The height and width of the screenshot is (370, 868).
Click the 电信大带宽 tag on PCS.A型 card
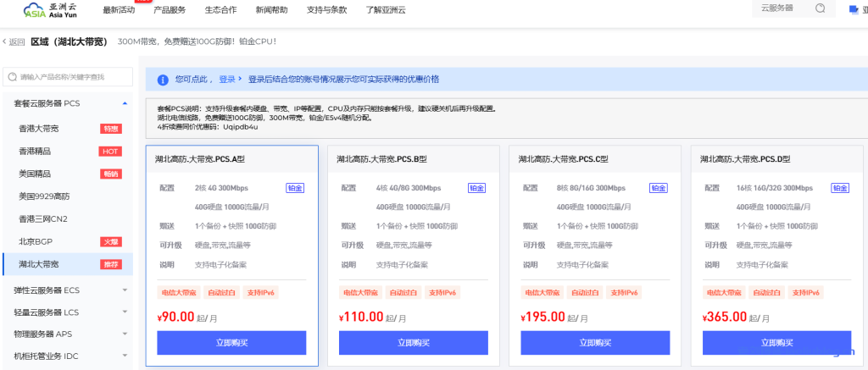(178, 293)
